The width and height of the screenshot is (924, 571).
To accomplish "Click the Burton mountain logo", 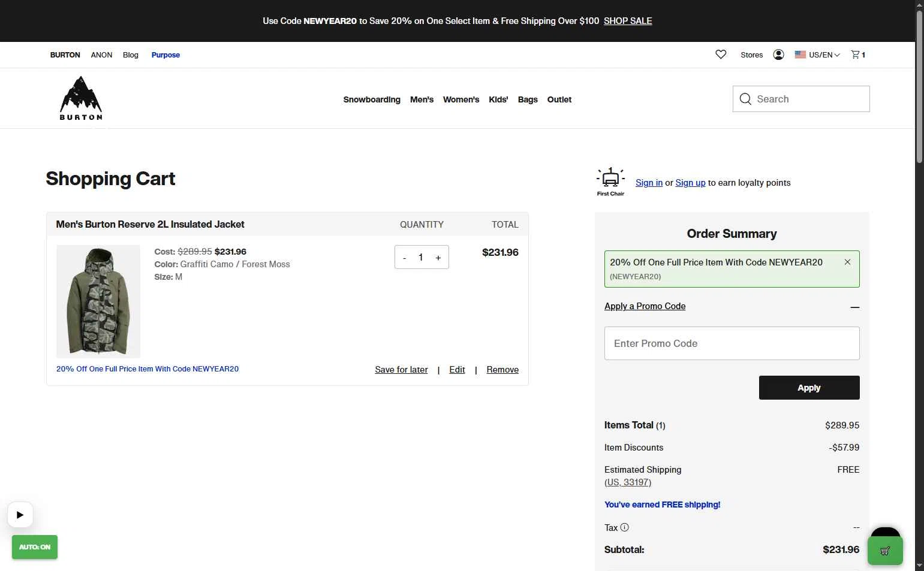I will (81, 98).
